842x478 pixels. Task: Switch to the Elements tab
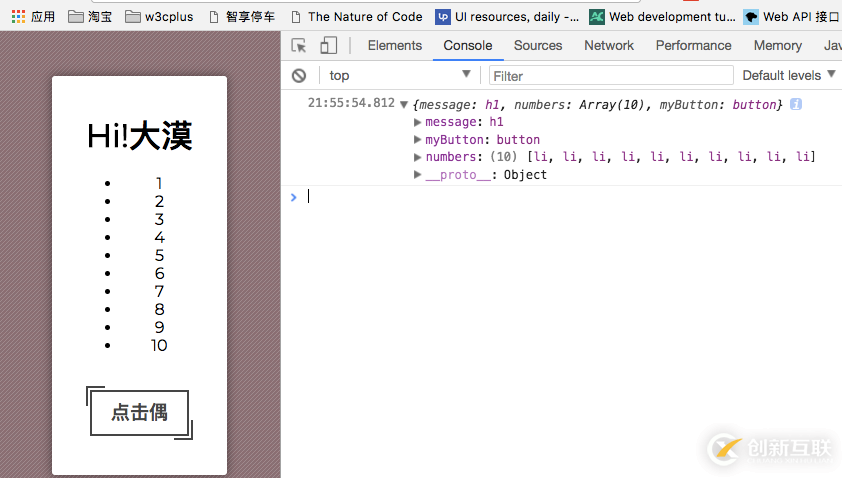[x=395, y=46]
